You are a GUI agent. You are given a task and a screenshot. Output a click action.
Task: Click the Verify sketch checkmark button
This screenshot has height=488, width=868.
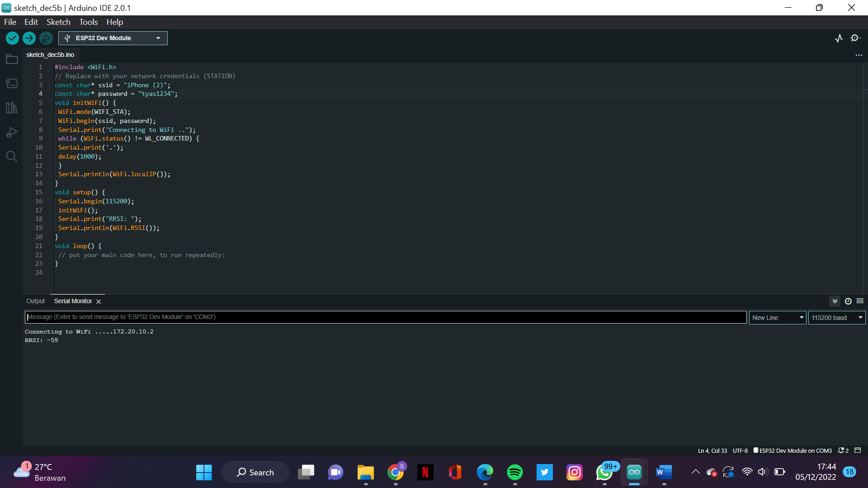tap(12, 38)
